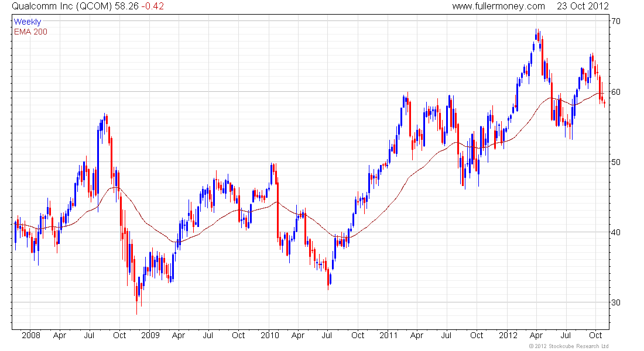Click the 60 price axis label
Viewport: 644px width, 351px height.
click(616, 91)
